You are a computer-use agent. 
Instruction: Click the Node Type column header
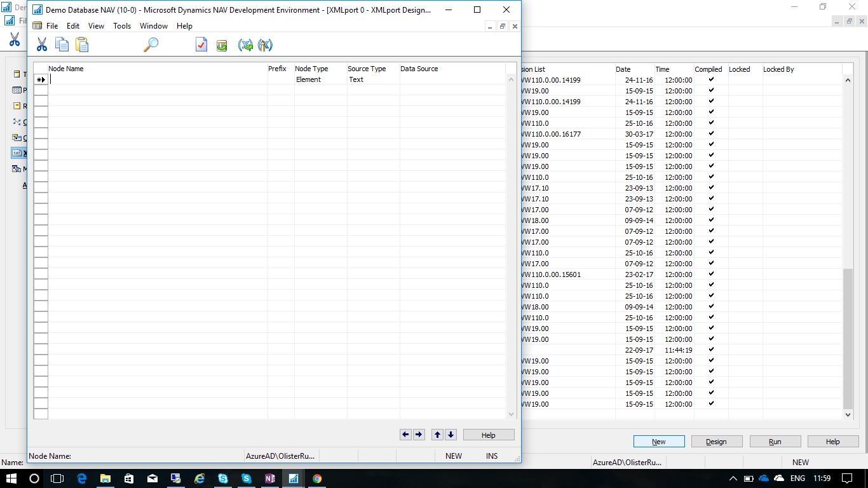pos(320,69)
